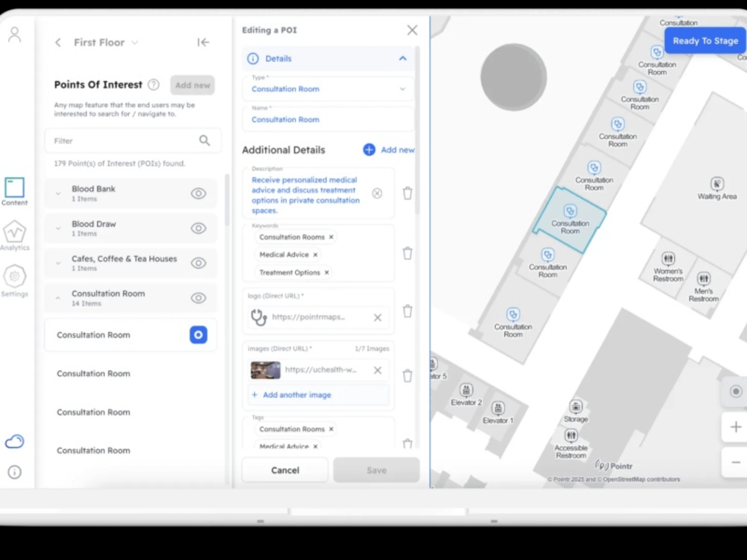Click the Ready To Stage button
747x560 pixels.
click(x=705, y=41)
